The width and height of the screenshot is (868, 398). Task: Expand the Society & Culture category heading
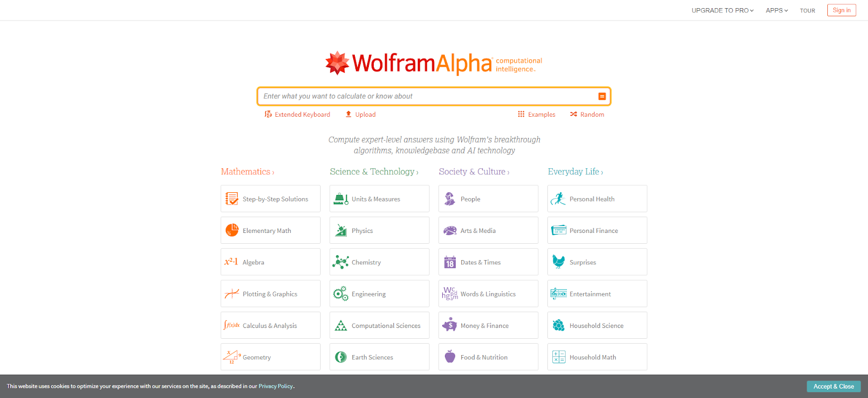tap(474, 172)
